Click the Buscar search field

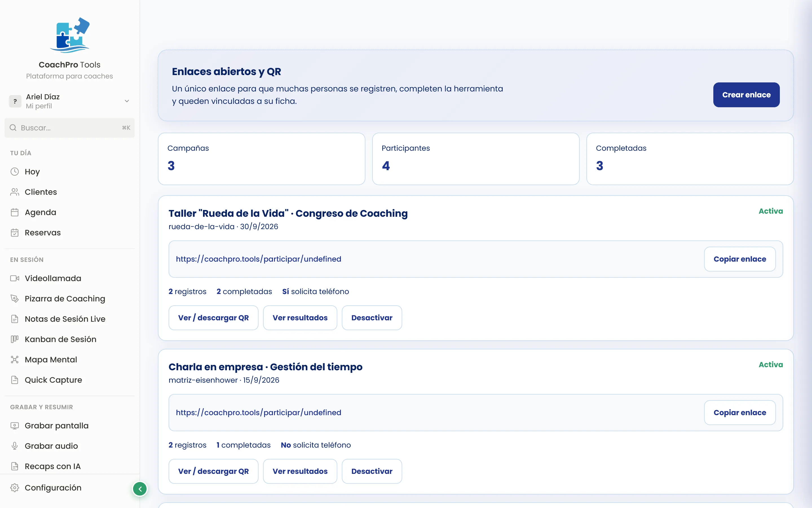click(69, 128)
